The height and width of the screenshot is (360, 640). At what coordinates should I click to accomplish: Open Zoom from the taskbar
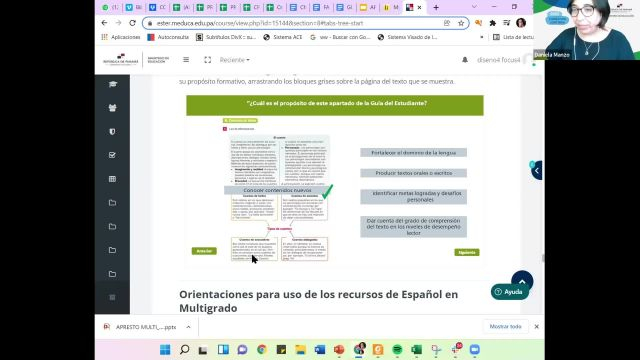point(474,350)
